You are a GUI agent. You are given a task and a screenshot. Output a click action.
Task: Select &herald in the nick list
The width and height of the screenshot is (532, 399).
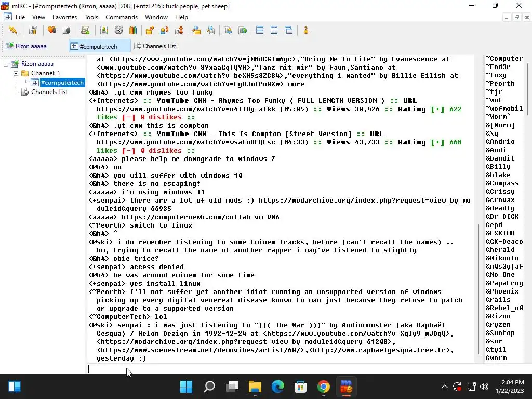[x=500, y=250]
